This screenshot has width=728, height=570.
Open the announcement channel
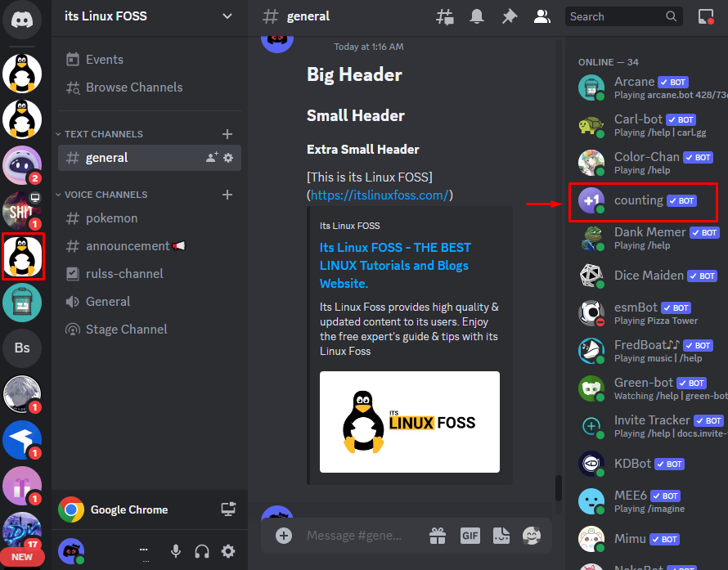150,246
